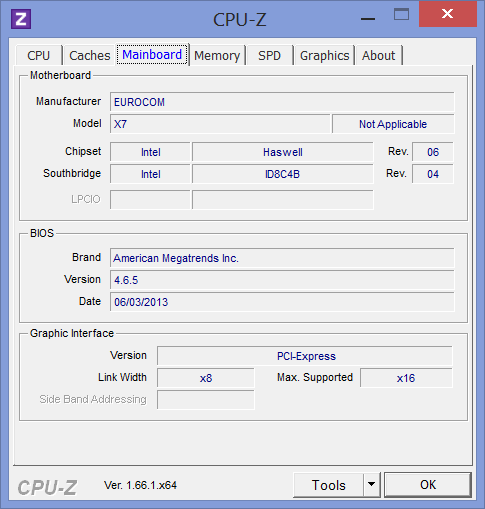Click the southbridge Intel vendor field
485x509 pixels.
click(150, 174)
